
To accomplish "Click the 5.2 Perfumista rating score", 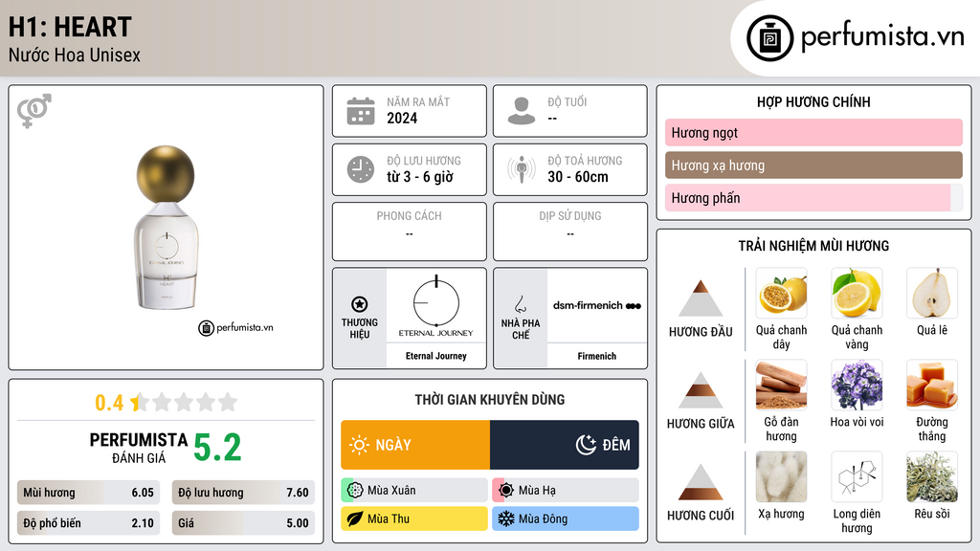I will pos(217,448).
